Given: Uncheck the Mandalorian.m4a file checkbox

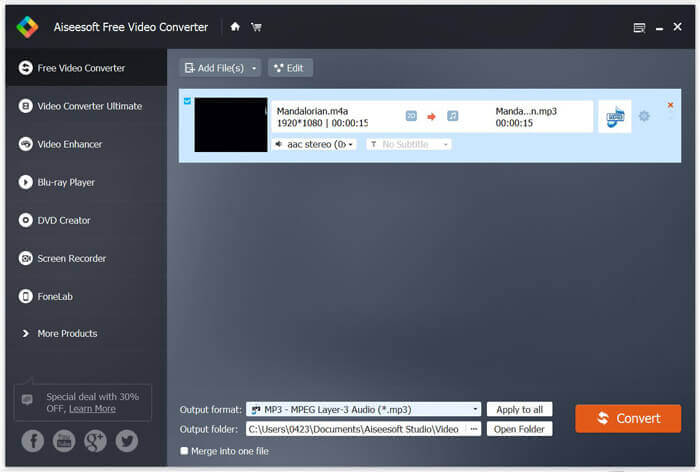Looking at the screenshot, I should (x=188, y=101).
